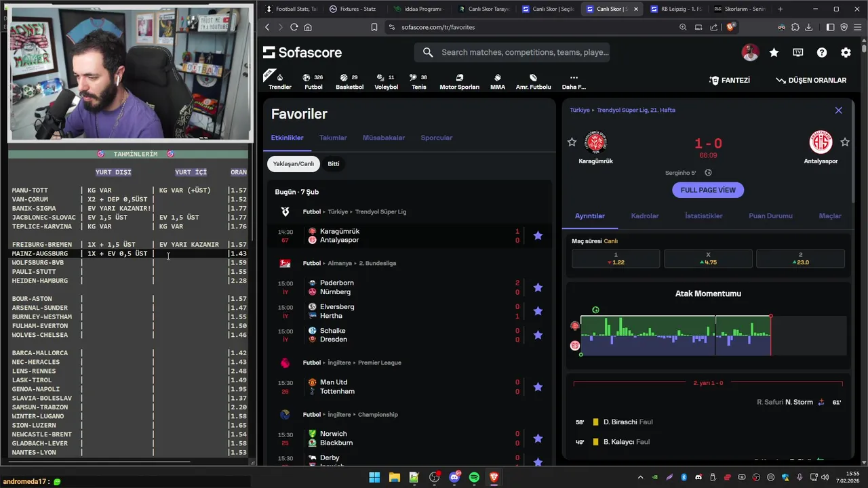
Task: Toggle favorite star for Paderborn-Nürnberg
Action: (x=538, y=287)
